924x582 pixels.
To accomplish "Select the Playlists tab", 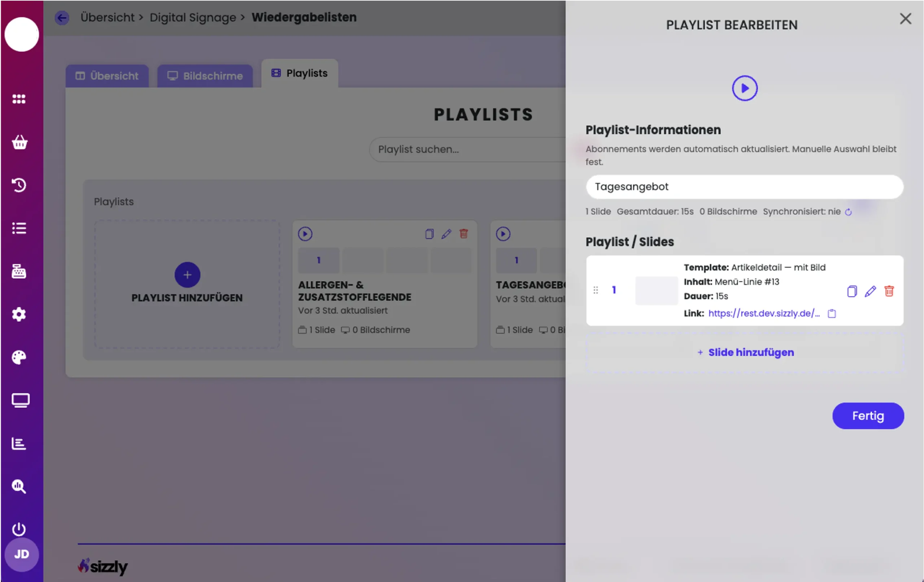I will point(300,73).
